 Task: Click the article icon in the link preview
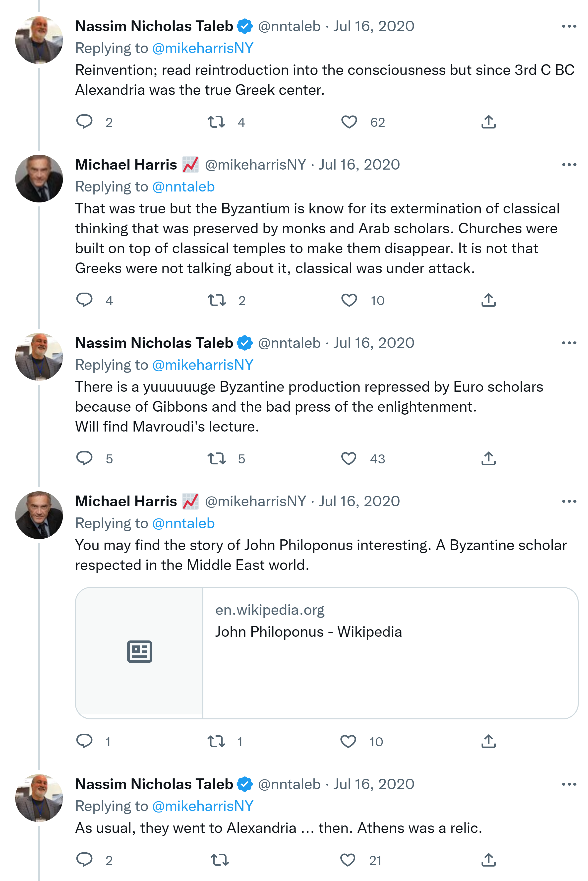coord(139,651)
